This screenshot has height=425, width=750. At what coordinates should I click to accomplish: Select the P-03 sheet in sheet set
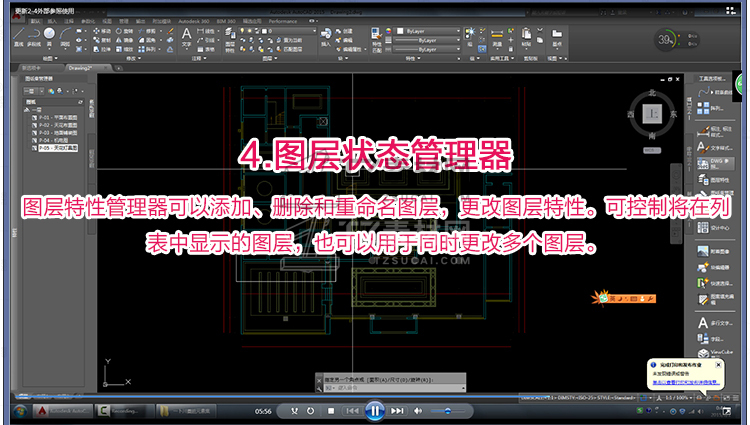click(x=55, y=133)
